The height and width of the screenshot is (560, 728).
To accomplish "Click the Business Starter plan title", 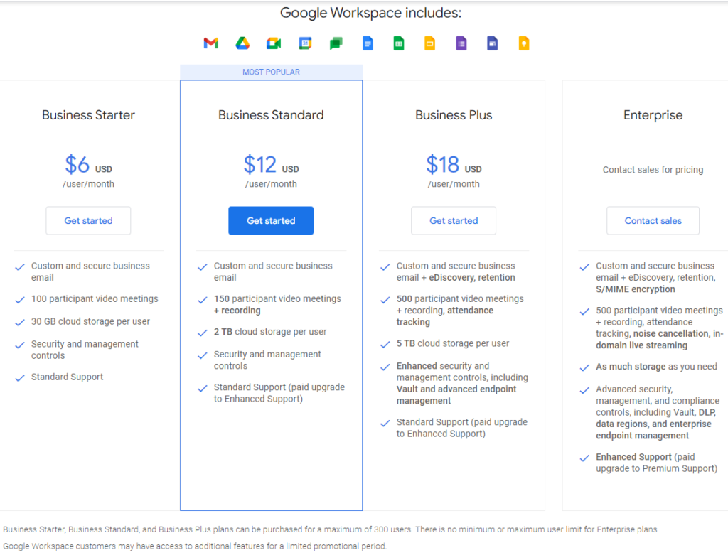I will pyautogui.click(x=88, y=114).
